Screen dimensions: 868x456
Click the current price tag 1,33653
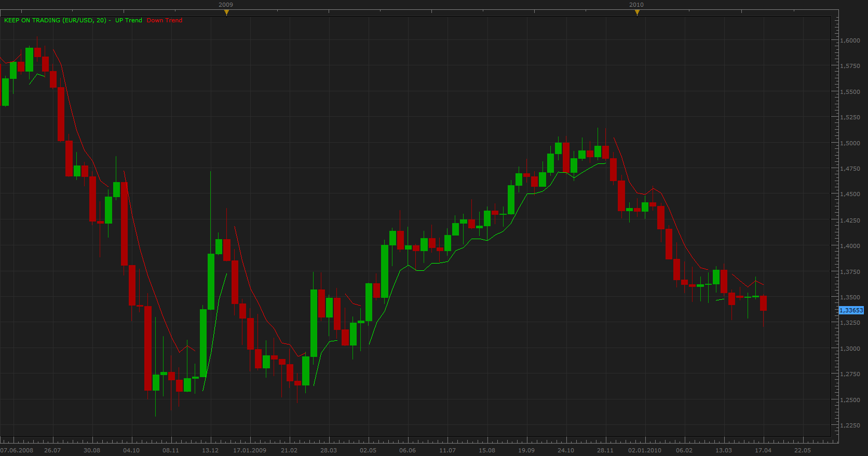point(851,310)
